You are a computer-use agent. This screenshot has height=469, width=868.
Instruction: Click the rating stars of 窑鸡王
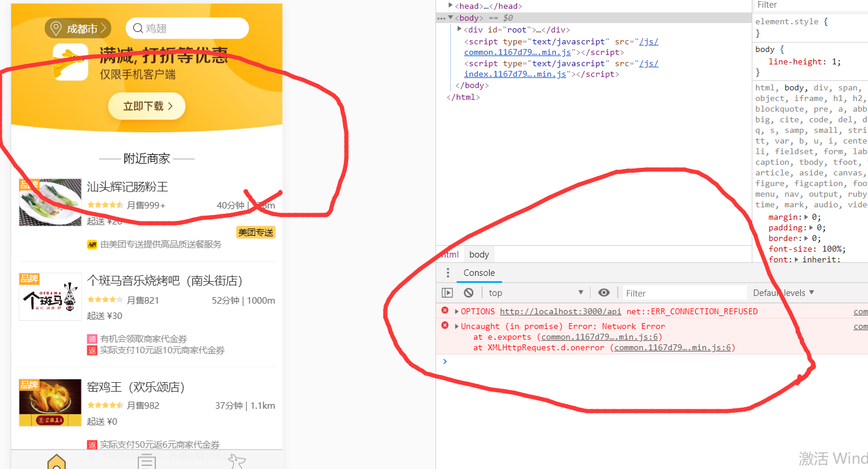click(x=105, y=406)
